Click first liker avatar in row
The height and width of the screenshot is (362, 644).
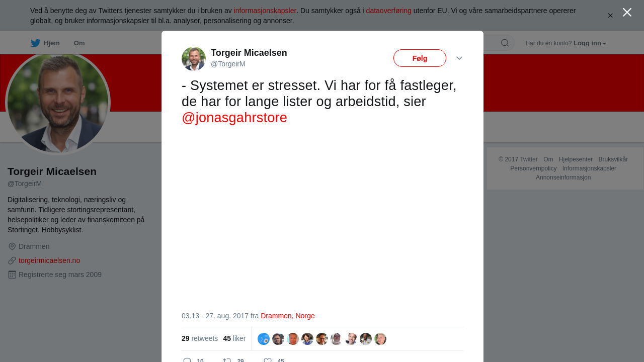tap(264, 339)
